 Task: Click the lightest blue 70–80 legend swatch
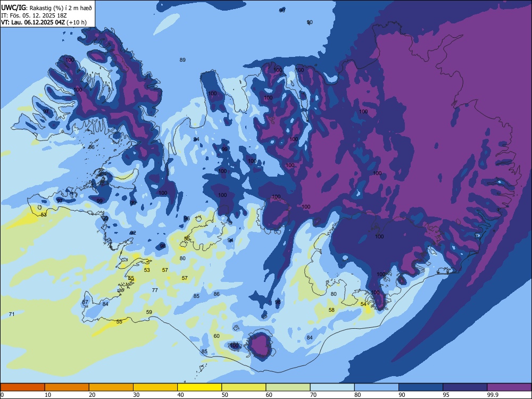pyautogui.click(x=332, y=387)
